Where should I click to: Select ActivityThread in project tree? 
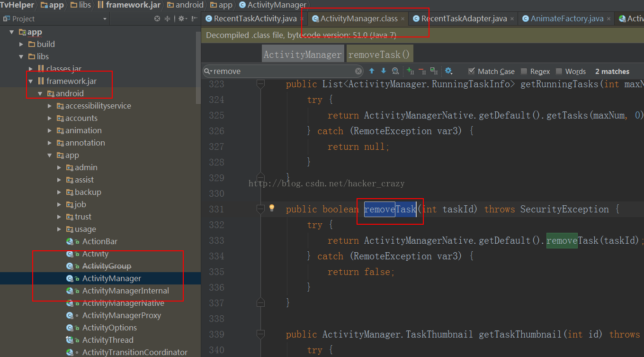(x=107, y=340)
